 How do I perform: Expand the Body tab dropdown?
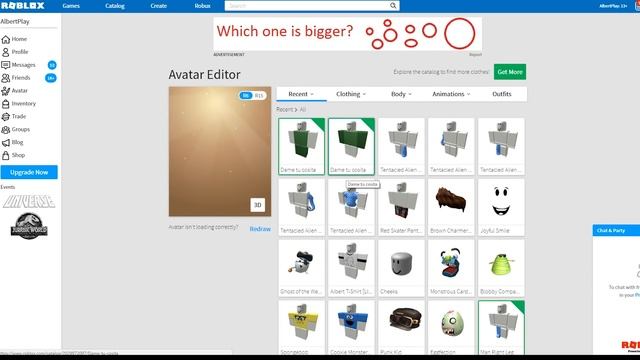401,94
